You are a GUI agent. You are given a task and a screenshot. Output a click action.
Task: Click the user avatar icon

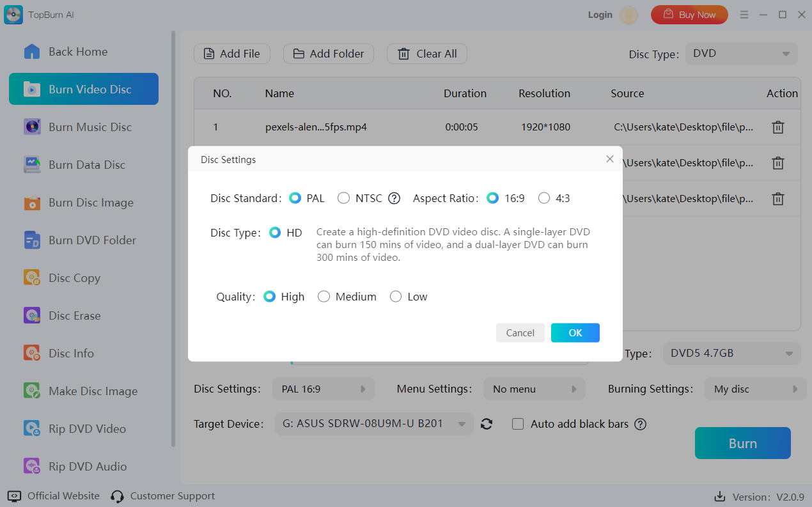(x=629, y=15)
